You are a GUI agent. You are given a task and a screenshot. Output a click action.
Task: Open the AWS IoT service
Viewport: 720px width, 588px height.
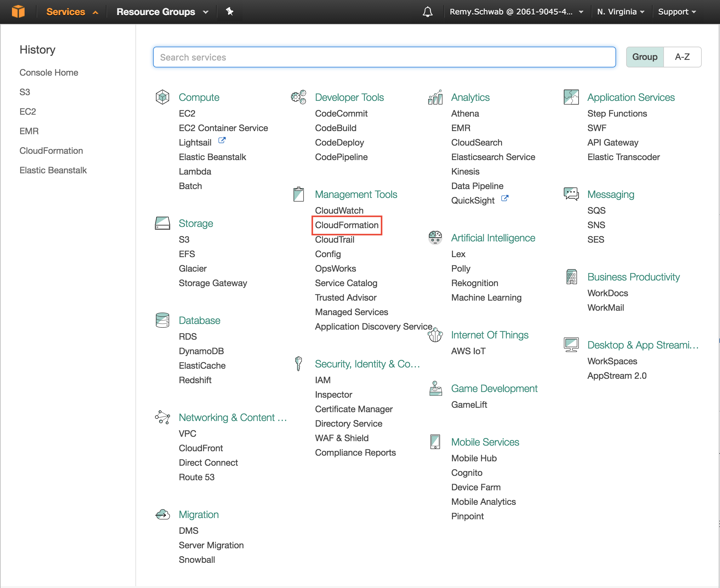pos(468,351)
